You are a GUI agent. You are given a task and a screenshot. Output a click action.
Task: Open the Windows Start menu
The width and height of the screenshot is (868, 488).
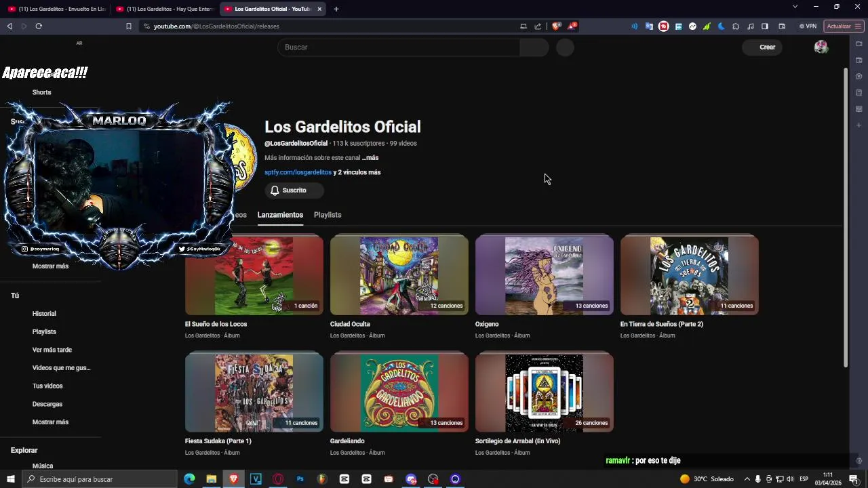tap(10, 479)
